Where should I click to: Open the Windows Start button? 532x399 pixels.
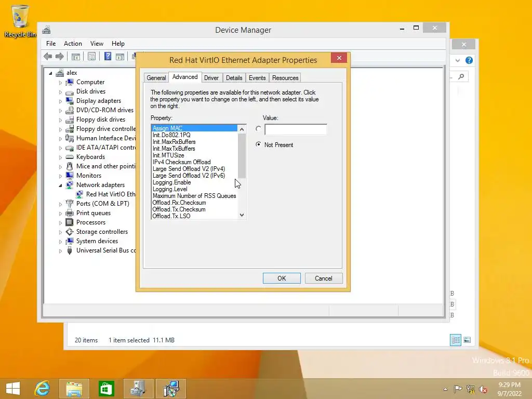(x=13, y=389)
